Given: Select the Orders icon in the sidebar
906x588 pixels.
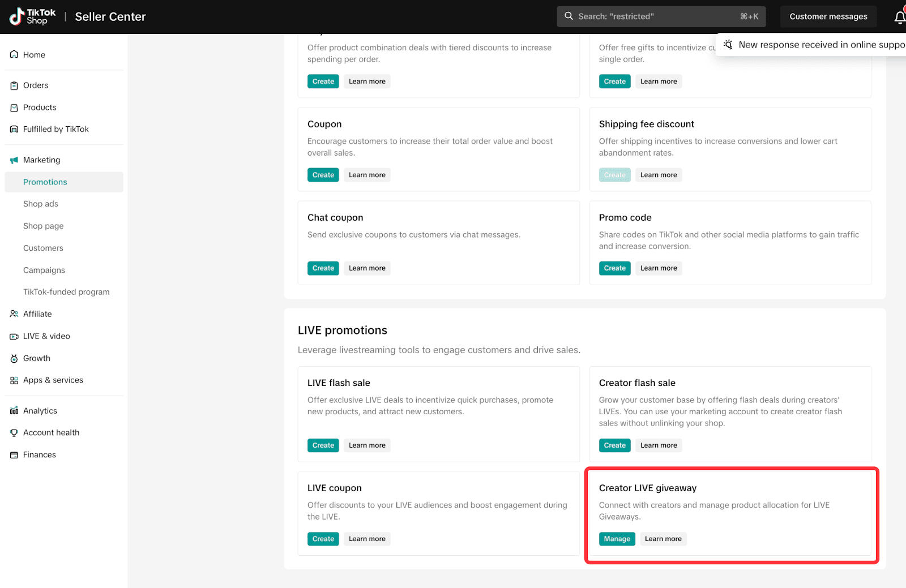Looking at the screenshot, I should click(x=14, y=85).
